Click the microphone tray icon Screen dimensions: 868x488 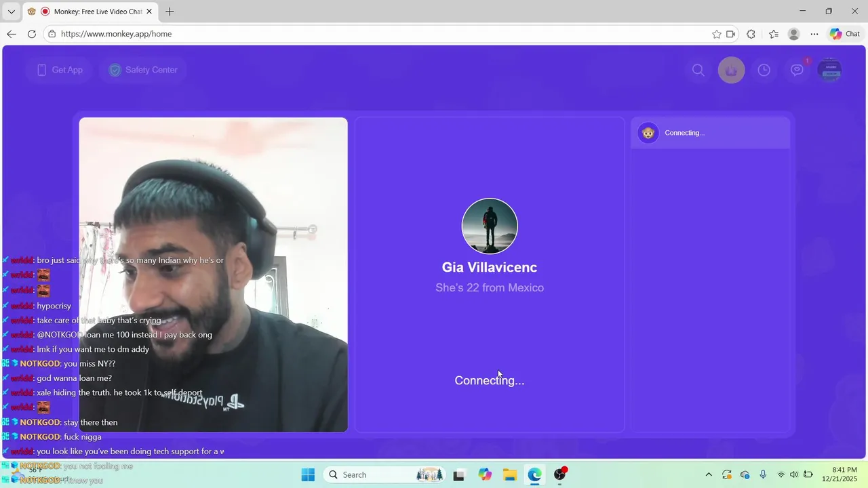[763, 474]
